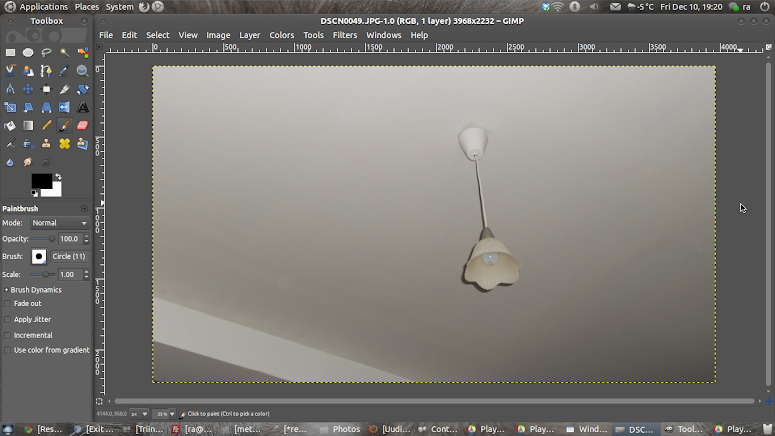Pick the Fuzzy Select magic wand tool
The width and height of the screenshot is (775, 436).
click(64, 53)
